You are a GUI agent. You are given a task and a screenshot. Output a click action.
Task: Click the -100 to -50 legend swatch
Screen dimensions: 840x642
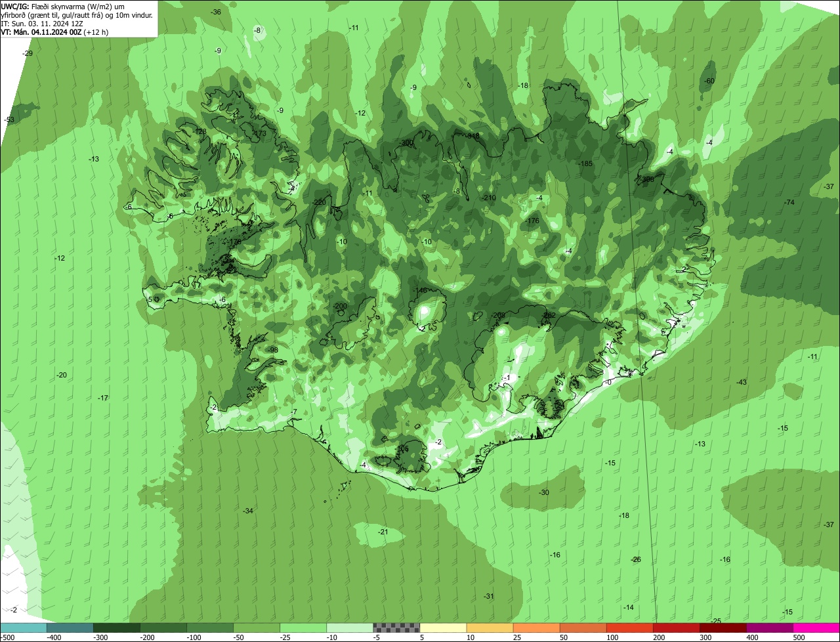point(210,628)
